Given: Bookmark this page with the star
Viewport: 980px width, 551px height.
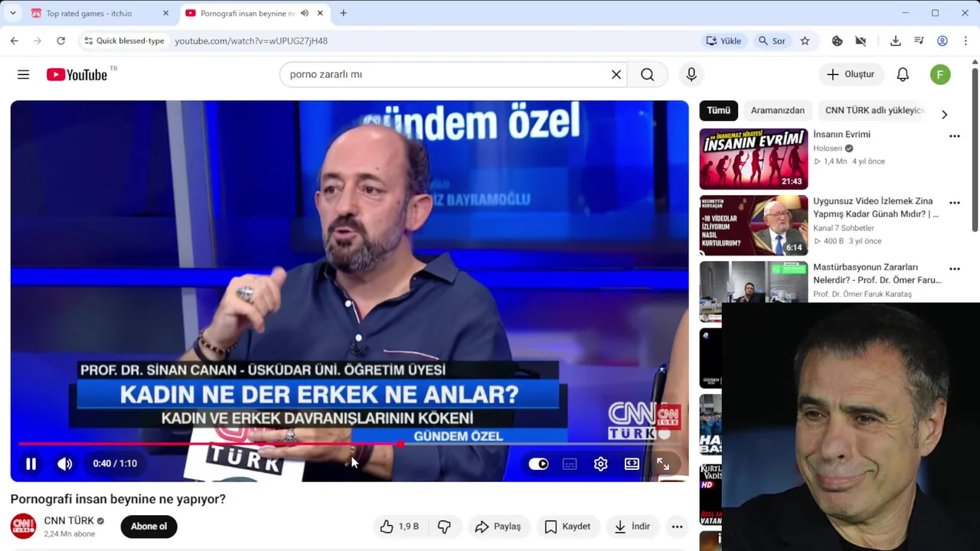Looking at the screenshot, I should pos(805,41).
